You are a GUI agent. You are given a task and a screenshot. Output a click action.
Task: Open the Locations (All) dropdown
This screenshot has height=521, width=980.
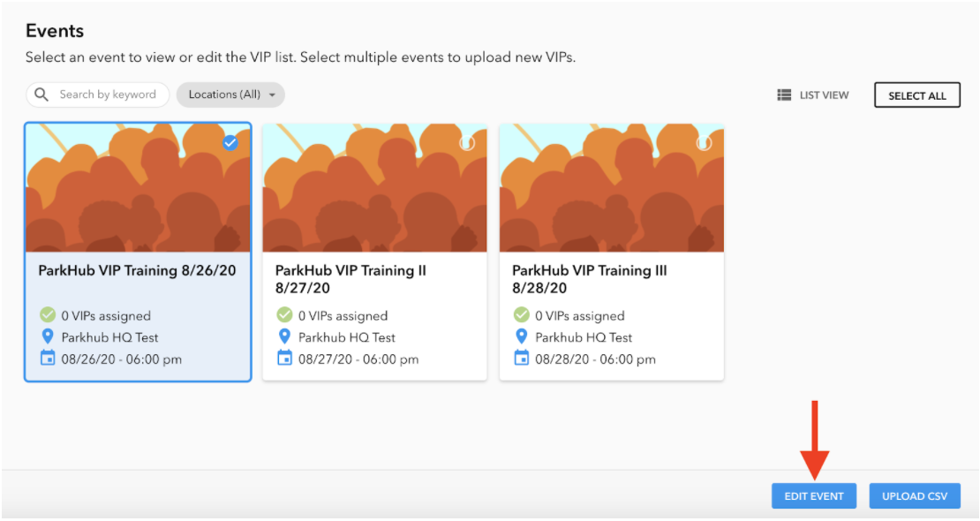coord(230,94)
